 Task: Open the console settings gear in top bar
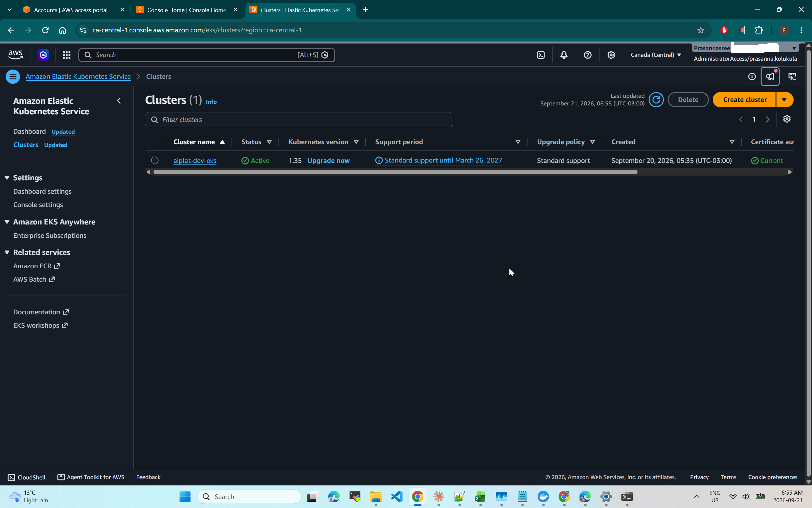[611, 55]
